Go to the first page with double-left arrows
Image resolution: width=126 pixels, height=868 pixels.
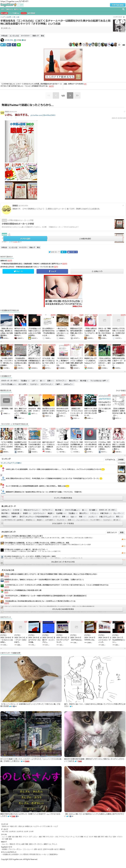pyautogui.click(x=49, y=95)
